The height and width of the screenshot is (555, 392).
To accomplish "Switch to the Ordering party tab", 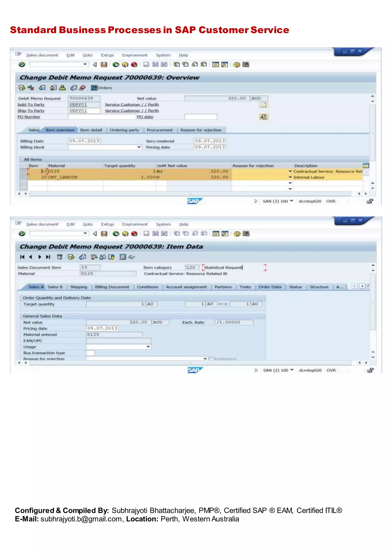I will (x=125, y=130).
